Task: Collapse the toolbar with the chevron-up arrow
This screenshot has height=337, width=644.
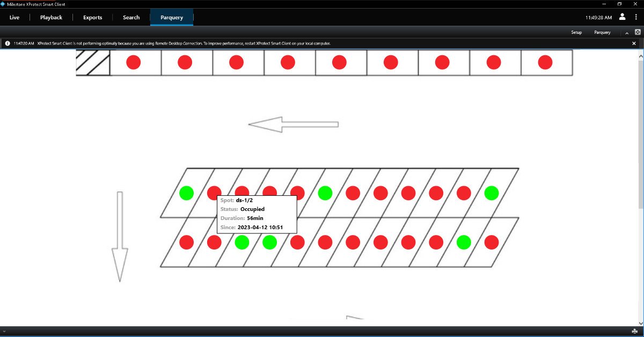Action: 626,33
